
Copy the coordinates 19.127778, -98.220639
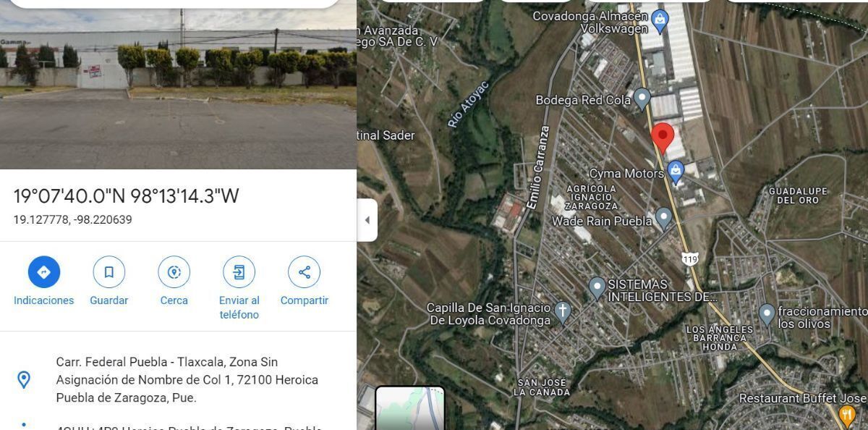(x=73, y=219)
